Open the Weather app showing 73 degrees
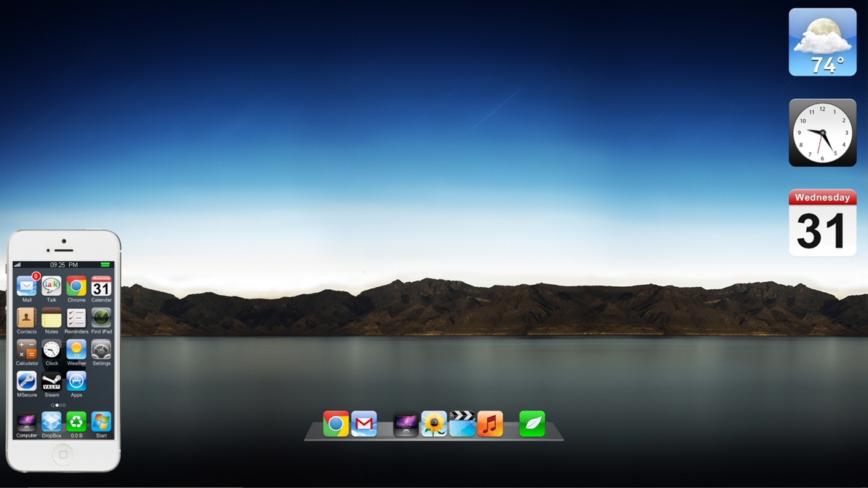The height and width of the screenshot is (488, 868). [76, 350]
